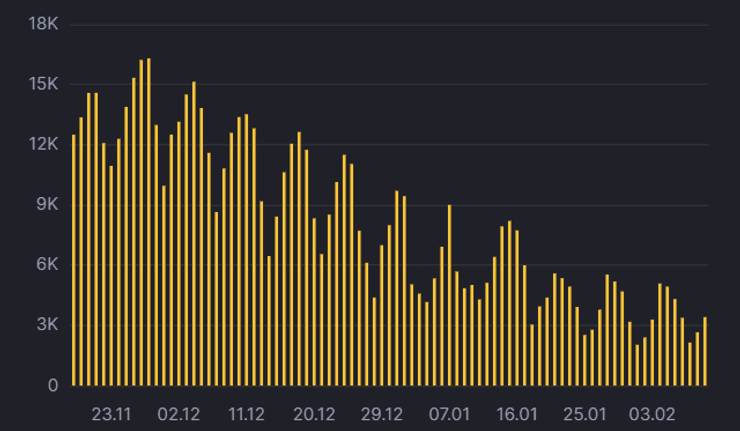Select the 03.02 date marker
The height and width of the screenshot is (431, 740).
pyautogui.click(x=653, y=414)
